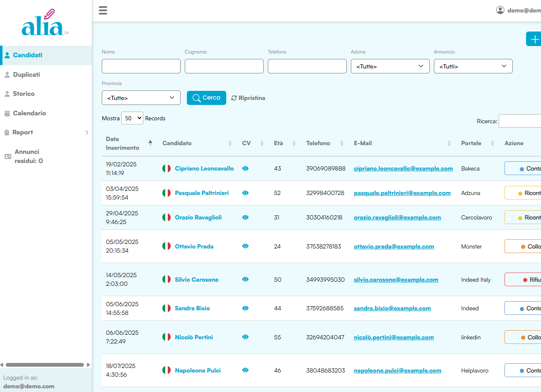Show Sandra Bixio's CV document
This screenshot has height=392, width=541.
(x=245, y=308)
